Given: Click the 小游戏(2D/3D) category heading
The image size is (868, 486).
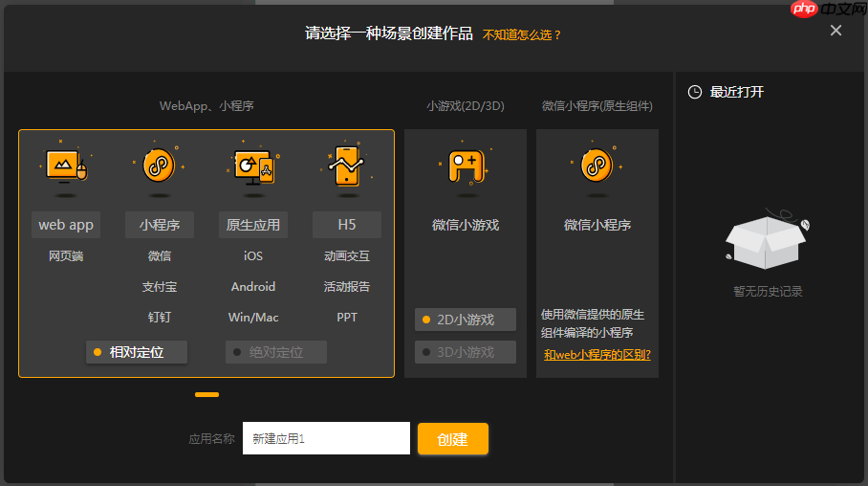Looking at the screenshot, I should pyautogui.click(x=466, y=106).
